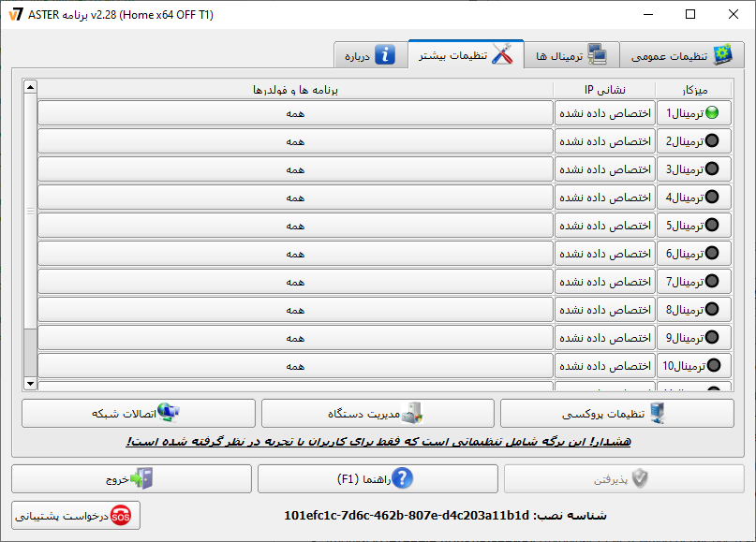Open مدیریت دستگاه device manager
This screenshot has width=756, height=542.
tap(378, 414)
